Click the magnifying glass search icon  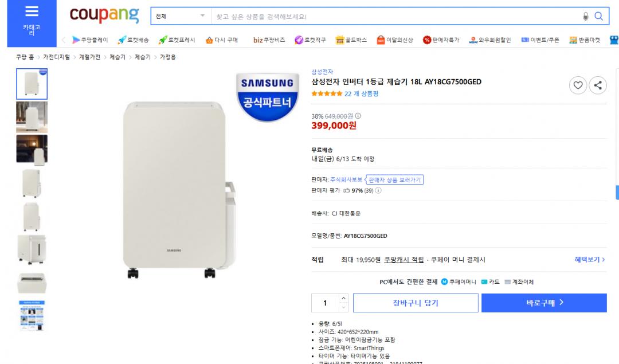point(598,17)
